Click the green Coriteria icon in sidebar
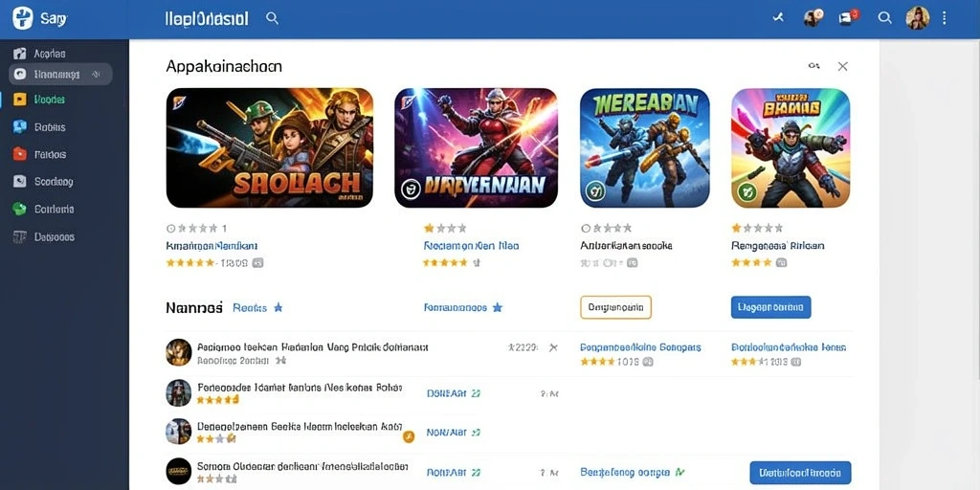 click(x=19, y=210)
